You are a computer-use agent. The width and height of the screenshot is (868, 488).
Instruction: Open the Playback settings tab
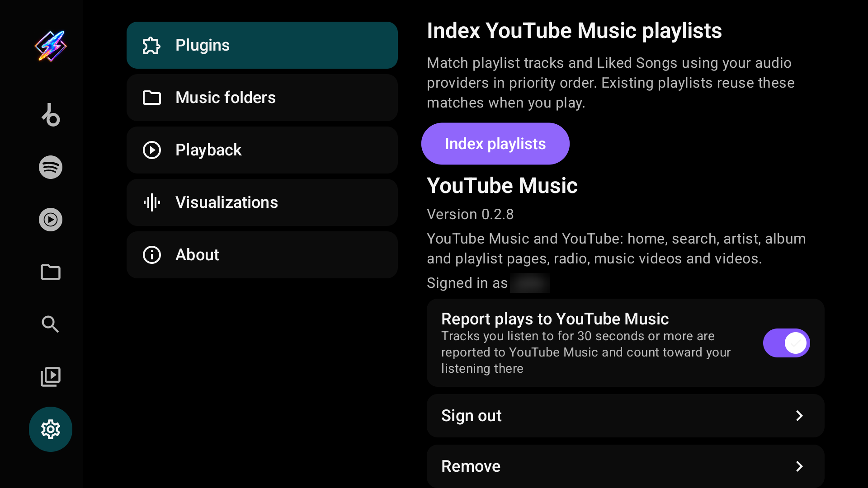pos(262,150)
